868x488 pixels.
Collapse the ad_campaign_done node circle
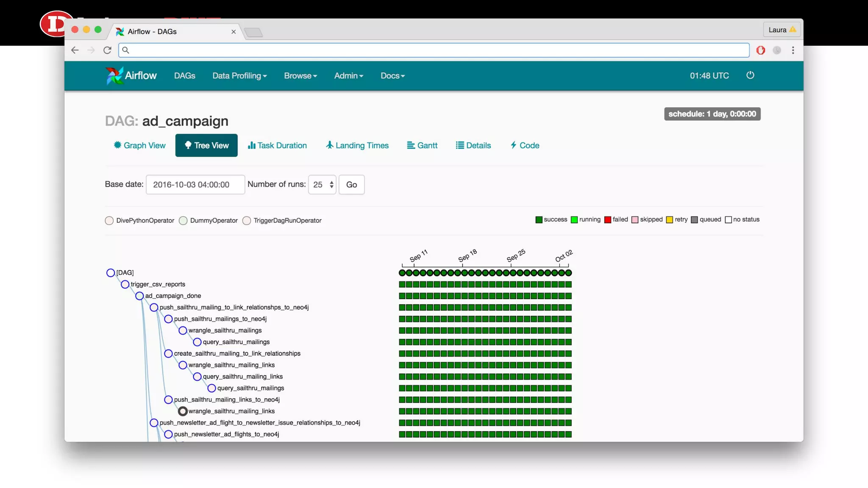pyautogui.click(x=139, y=296)
